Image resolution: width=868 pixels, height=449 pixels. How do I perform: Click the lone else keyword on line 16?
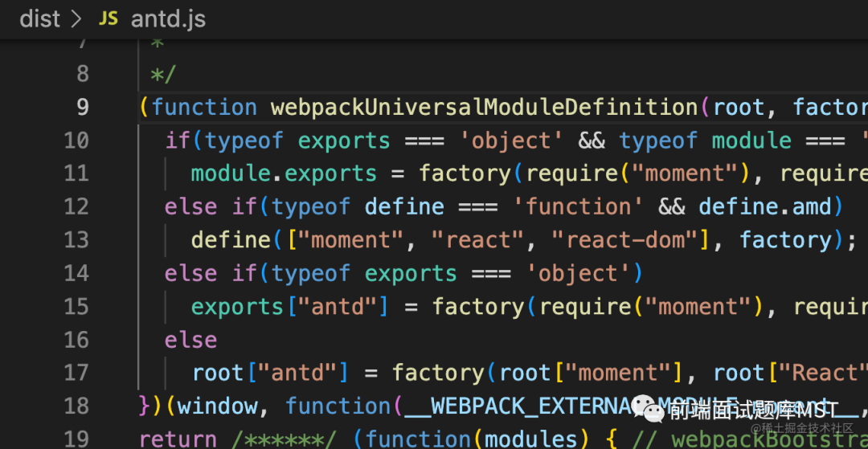tap(191, 339)
